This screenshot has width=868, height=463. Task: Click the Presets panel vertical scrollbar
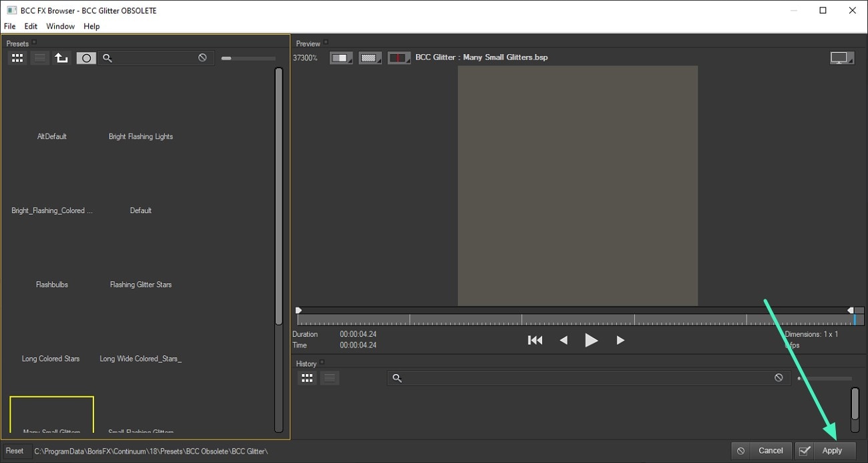pos(278,195)
